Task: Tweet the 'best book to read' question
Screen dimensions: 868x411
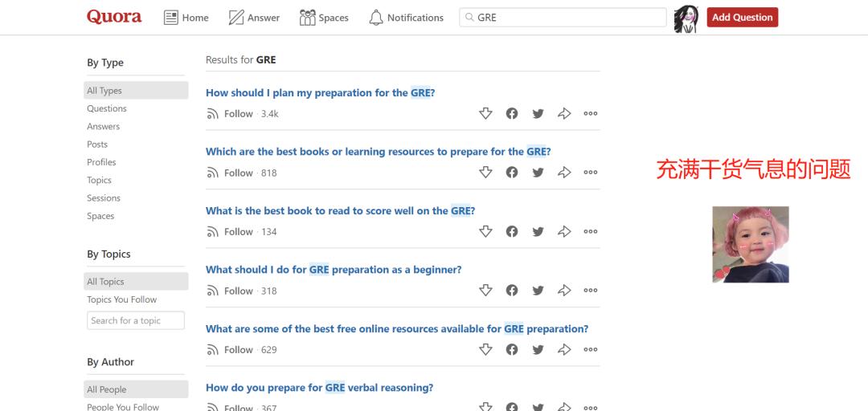Action: tap(538, 232)
